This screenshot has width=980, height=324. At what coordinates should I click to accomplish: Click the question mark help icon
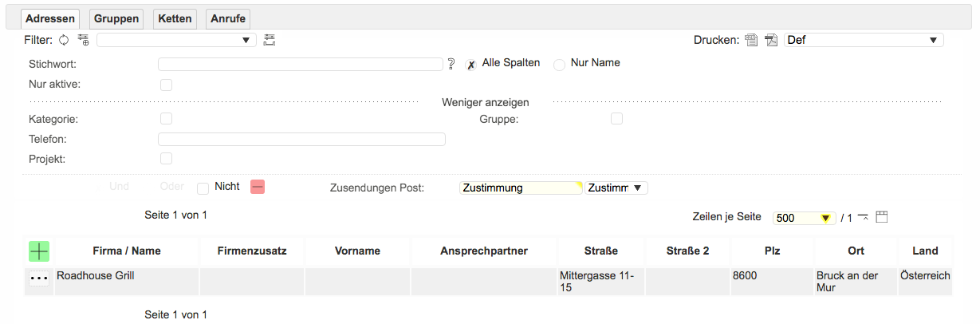451,64
